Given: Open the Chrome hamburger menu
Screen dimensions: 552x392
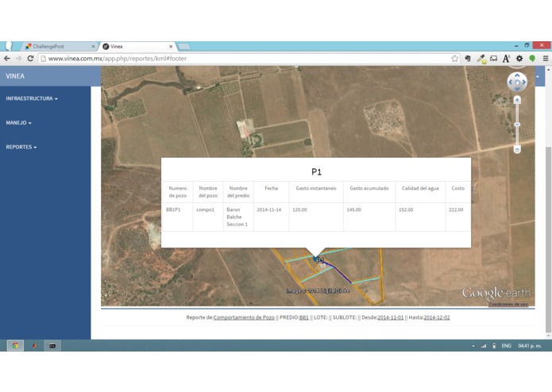Looking at the screenshot, I should [x=546, y=59].
